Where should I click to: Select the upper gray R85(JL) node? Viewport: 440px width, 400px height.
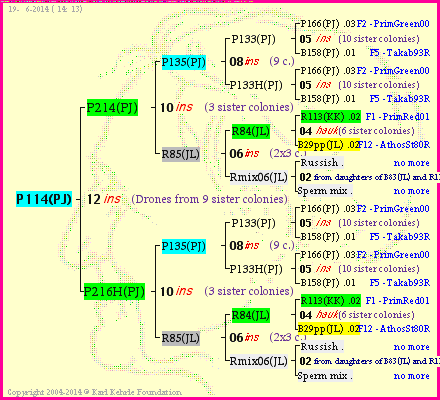tap(181, 154)
